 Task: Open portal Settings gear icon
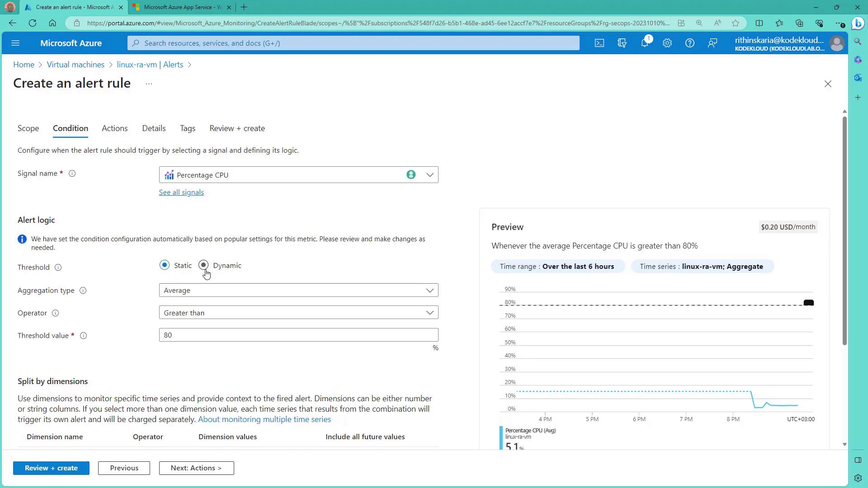667,43
